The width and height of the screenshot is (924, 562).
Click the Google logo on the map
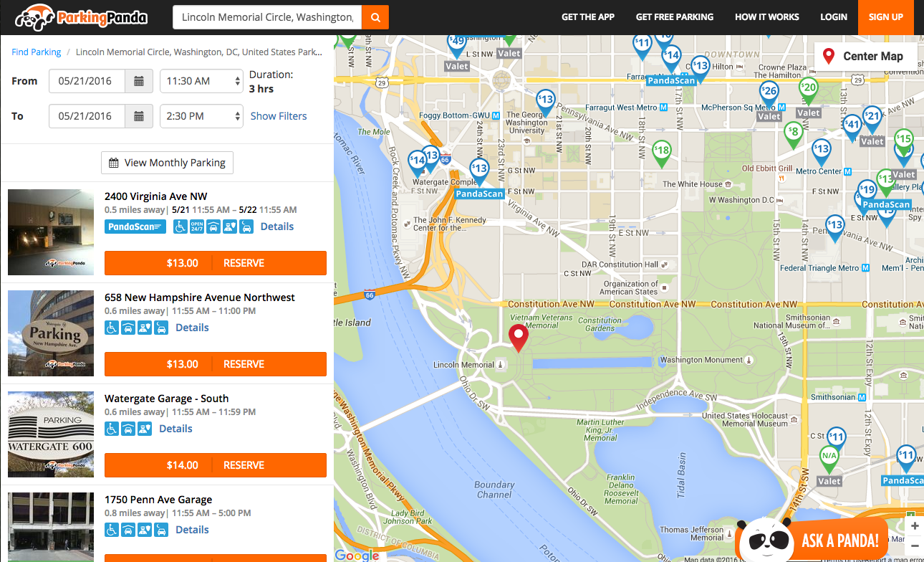click(x=357, y=555)
